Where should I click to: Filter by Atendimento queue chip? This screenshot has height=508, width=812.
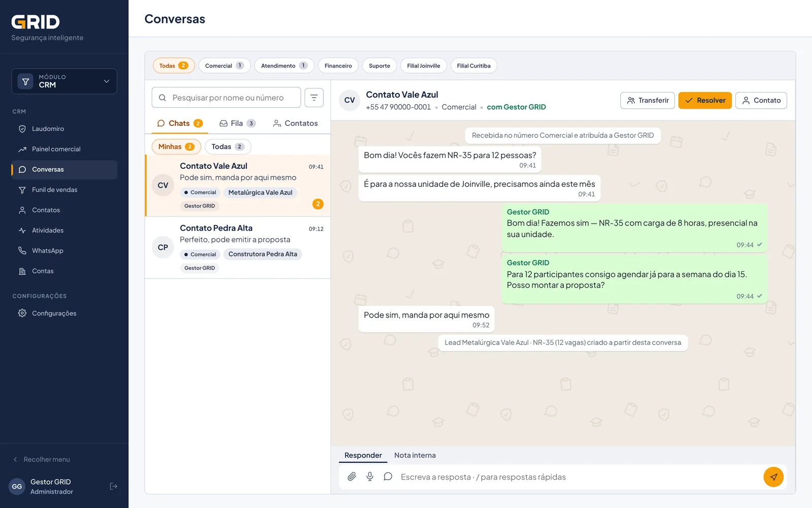[284, 66]
